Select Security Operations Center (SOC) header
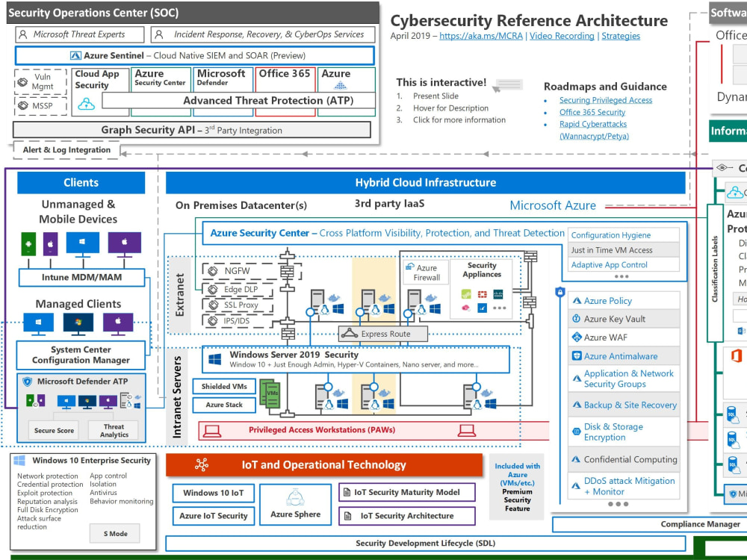 tap(193, 13)
